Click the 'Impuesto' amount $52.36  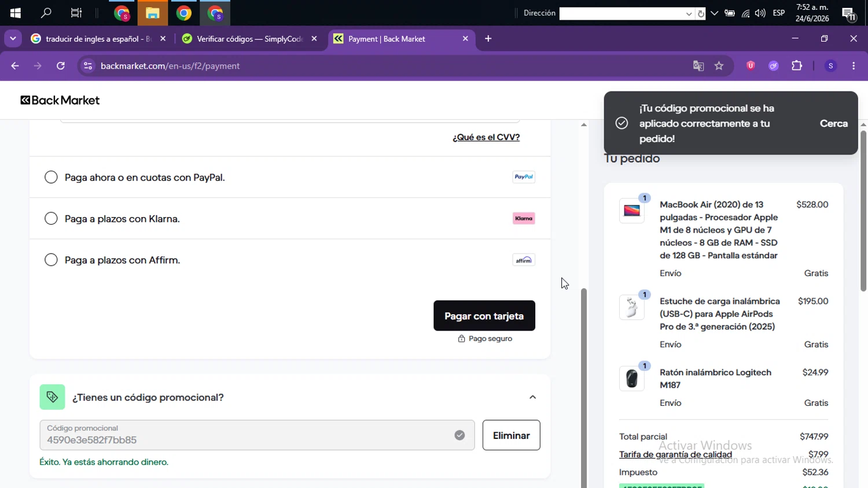point(815,472)
